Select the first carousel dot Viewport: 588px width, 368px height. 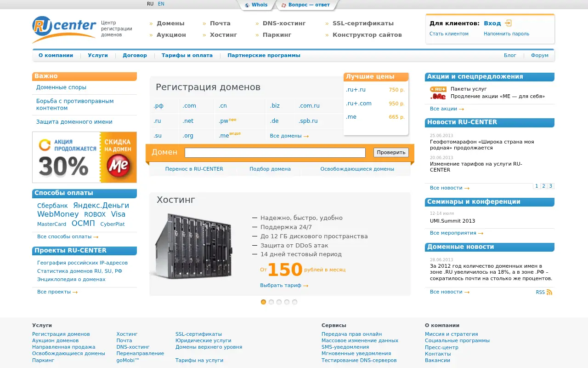tap(263, 302)
